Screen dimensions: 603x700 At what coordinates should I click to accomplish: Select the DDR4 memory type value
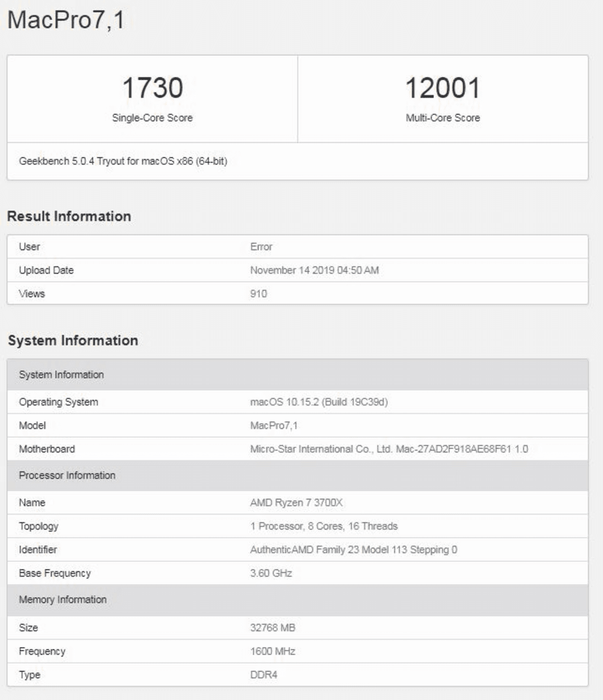(x=264, y=675)
